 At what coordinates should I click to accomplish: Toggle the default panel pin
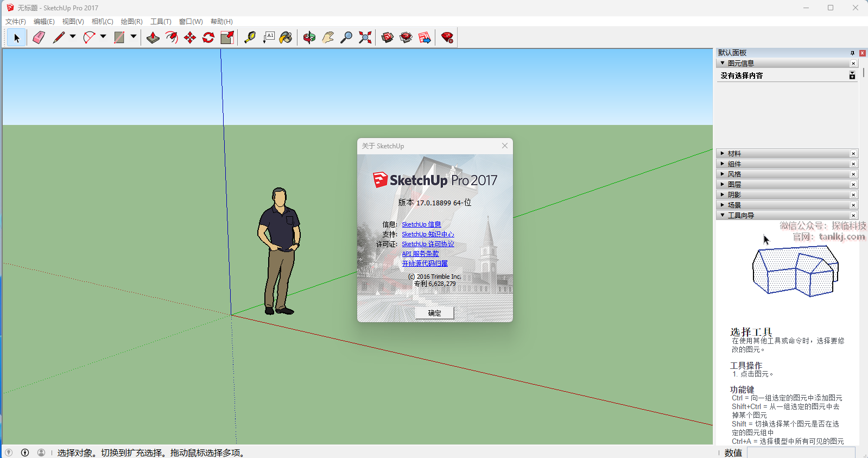pyautogui.click(x=852, y=53)
